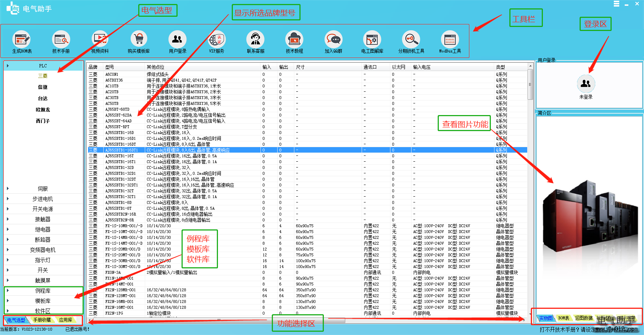The width and height of the screenshot is (644, 335).
Task: Switch to the 手册收藏 tab
Action: (x=42, y=320)
